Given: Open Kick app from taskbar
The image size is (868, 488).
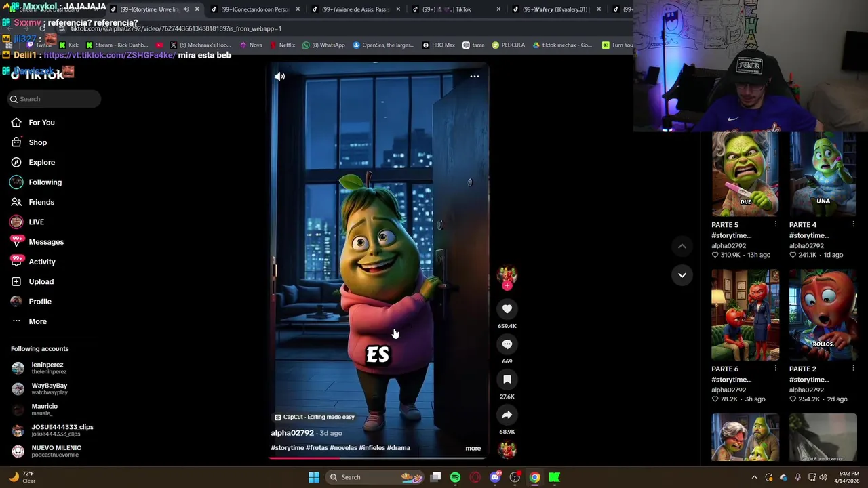Looking at the screenshot, I should pos(554,477).
